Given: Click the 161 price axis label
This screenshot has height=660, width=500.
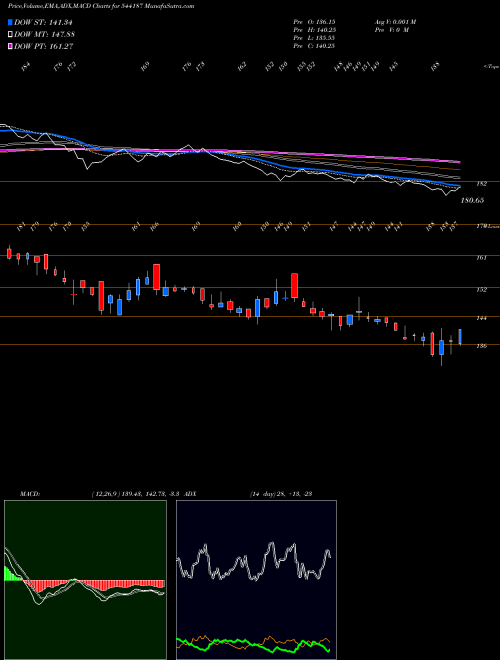Looking at the screenshot, I should click(x=481, y=258).
